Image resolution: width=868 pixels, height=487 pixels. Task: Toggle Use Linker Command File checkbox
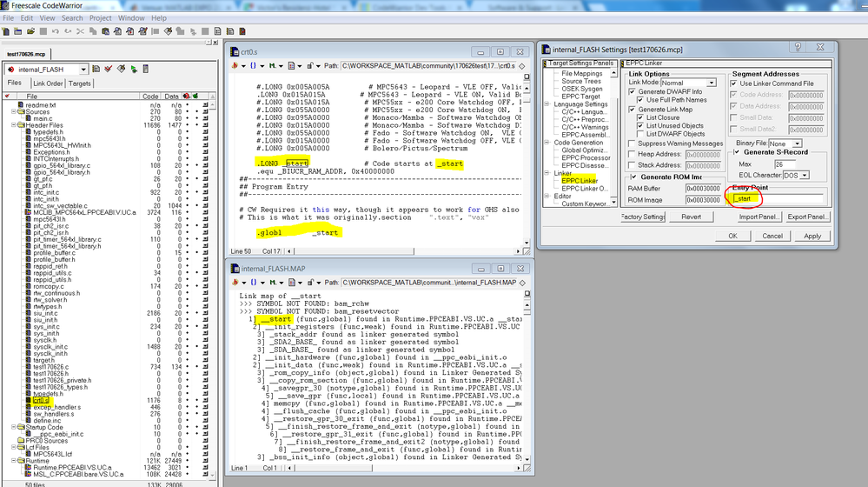[733, 83]
